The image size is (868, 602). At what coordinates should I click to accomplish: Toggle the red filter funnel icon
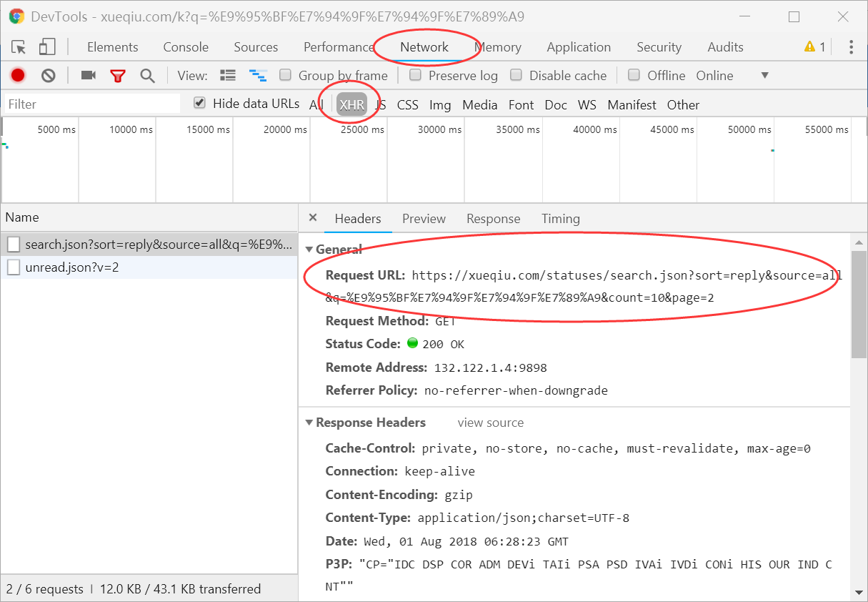coord(118,76)
